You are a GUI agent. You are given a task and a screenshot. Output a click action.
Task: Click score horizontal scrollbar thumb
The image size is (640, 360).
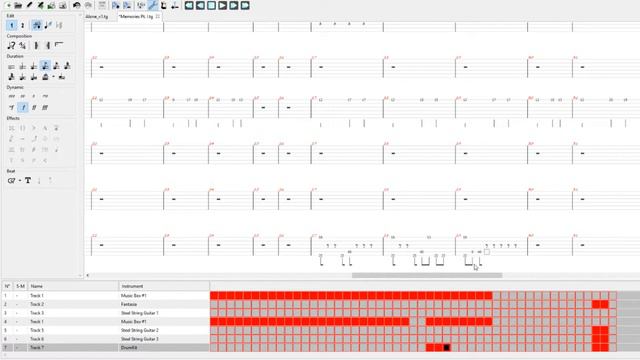427,276
